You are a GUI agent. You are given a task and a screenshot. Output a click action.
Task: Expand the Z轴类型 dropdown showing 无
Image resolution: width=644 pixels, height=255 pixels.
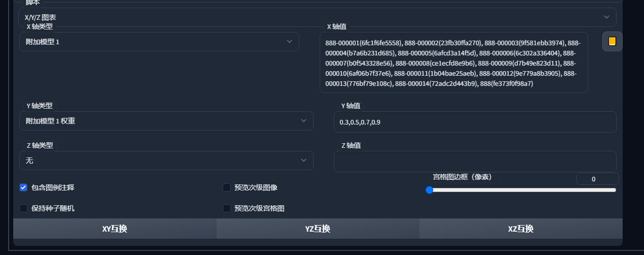[x=163, y=161]
